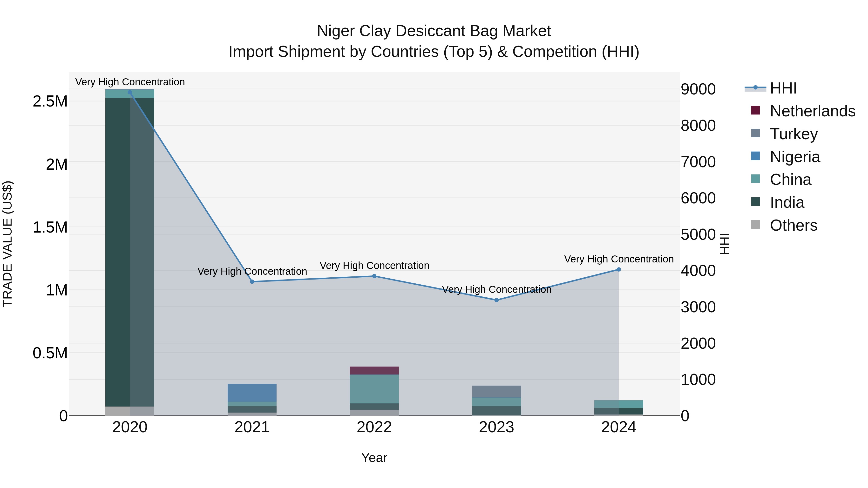Toggle the Turkey legend entry

pyautogui.click(x=784, y=134)
